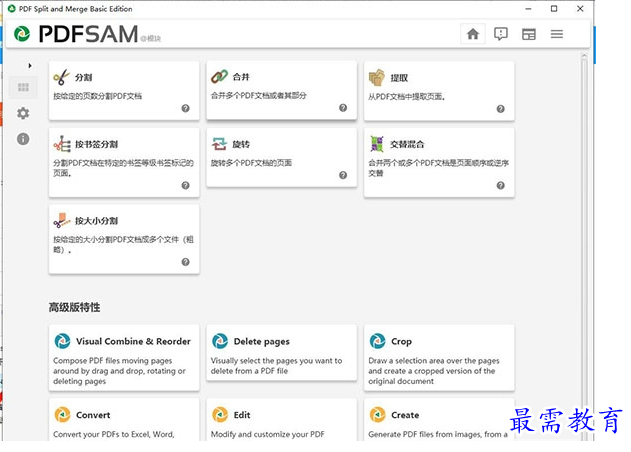Open the workspace layout icon in header
This screenshot has height=452, width=631.
tap(529, 34)
